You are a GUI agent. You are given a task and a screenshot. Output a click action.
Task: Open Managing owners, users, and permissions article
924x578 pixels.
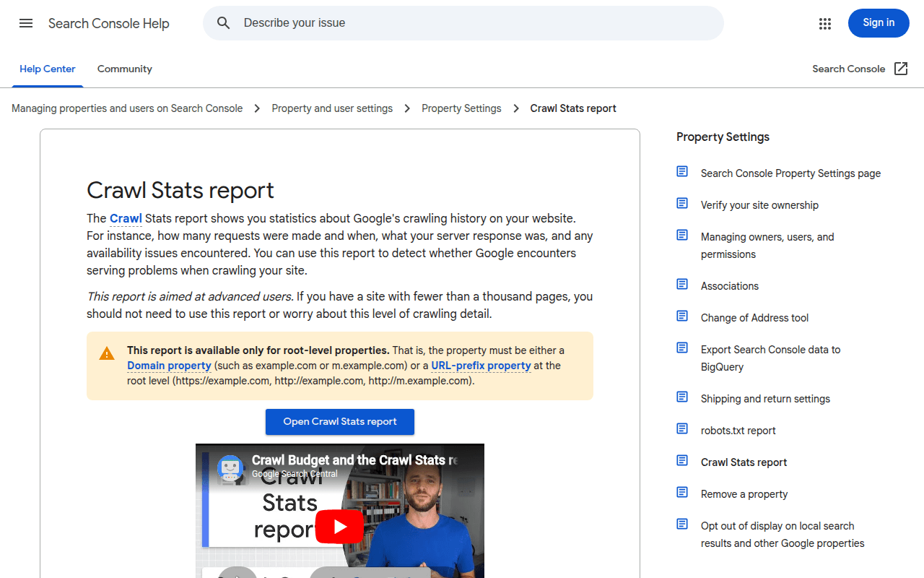click(767, 246)
